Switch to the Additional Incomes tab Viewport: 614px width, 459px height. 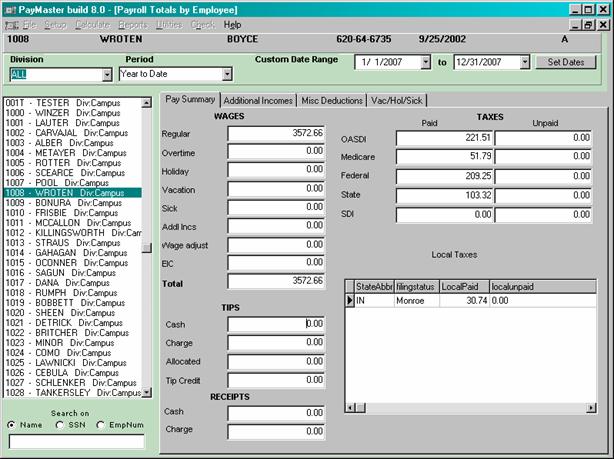coord(258,101)
